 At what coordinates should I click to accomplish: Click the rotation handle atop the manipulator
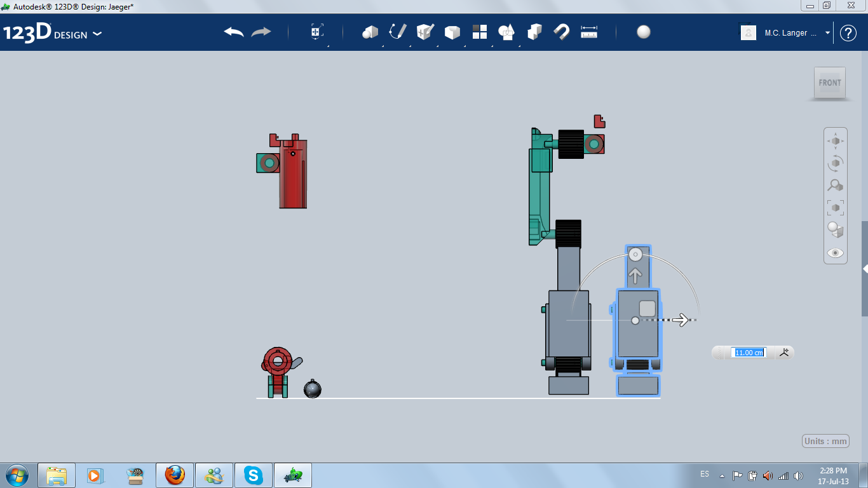[x=635, y=255]
